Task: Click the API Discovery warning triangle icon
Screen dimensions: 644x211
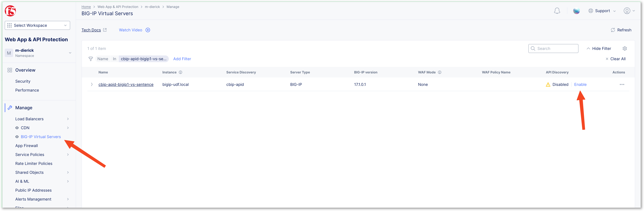Action: (x=548, y=85)
